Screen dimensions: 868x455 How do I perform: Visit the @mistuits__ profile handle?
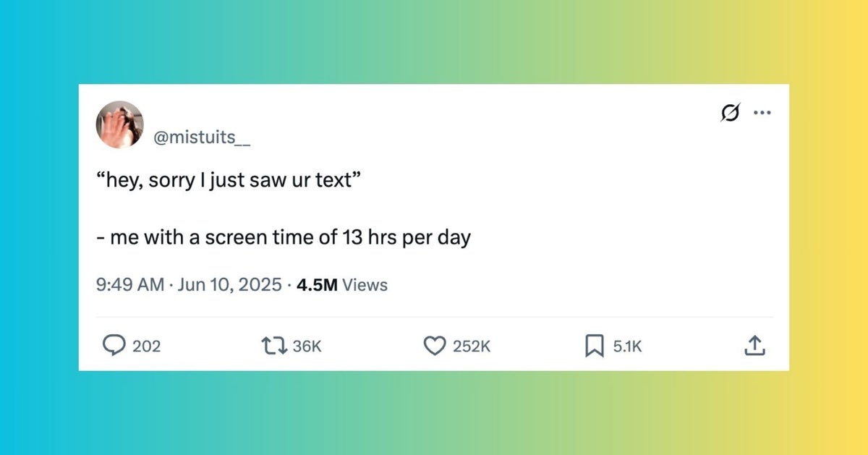202,138
